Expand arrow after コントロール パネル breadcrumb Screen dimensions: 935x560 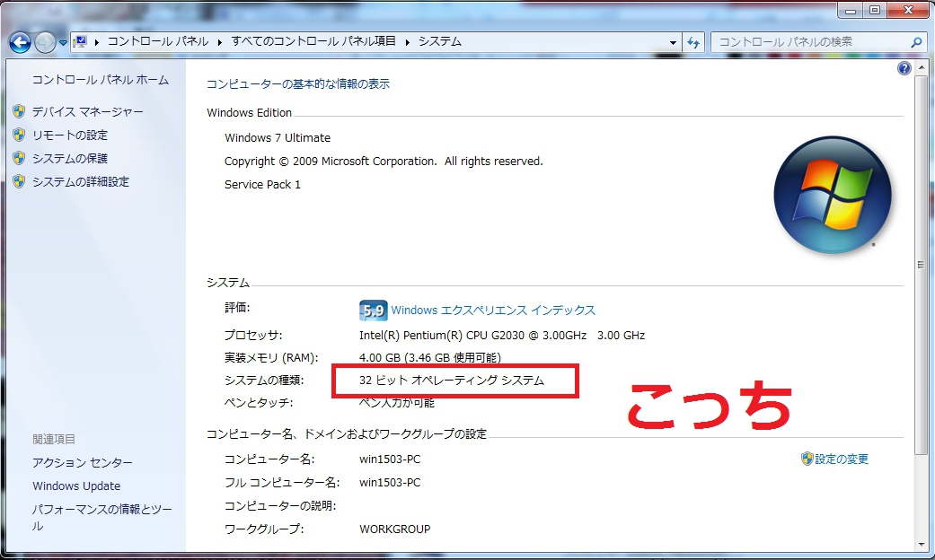tap(219, 41)
